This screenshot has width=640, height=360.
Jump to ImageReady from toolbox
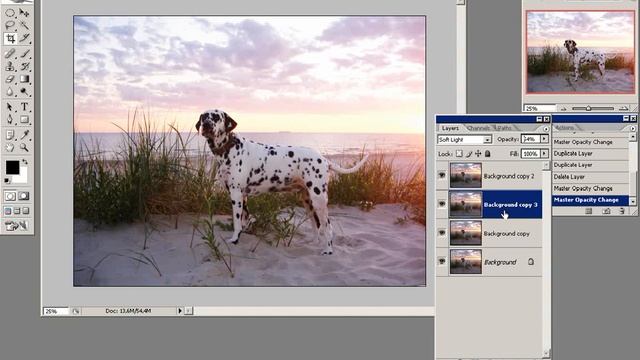click(x=16, y=225)
